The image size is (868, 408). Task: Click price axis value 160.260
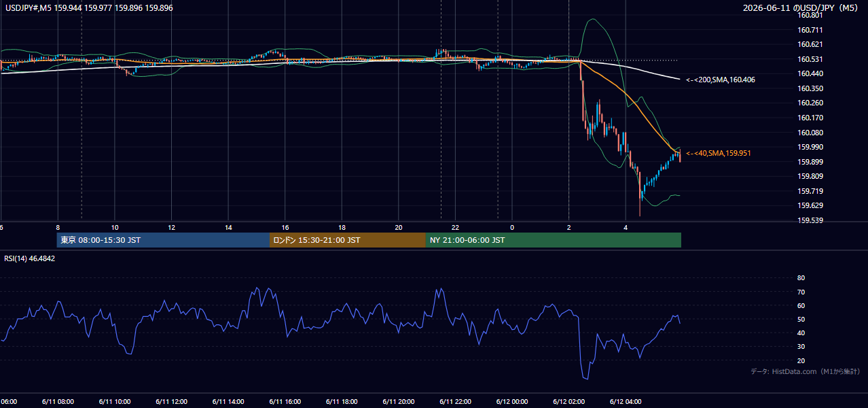[810, 103]
